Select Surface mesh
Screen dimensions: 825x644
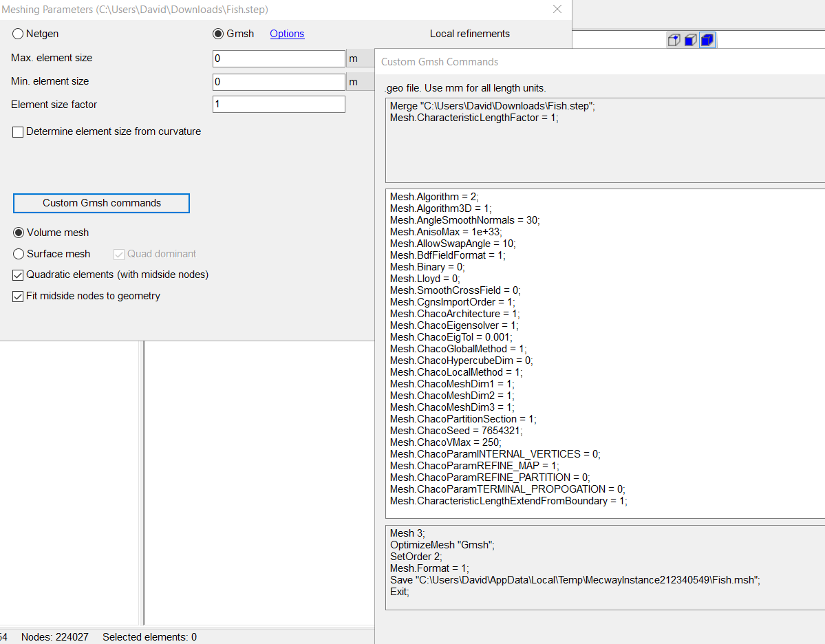52,254
